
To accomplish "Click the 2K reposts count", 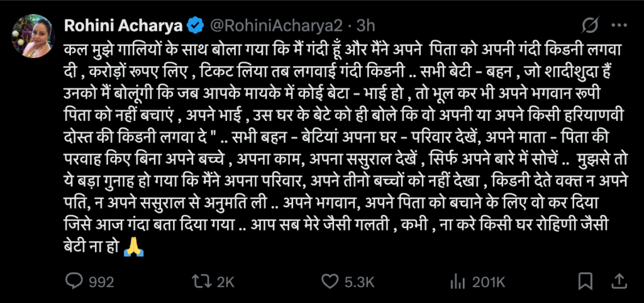I will 225,282.
